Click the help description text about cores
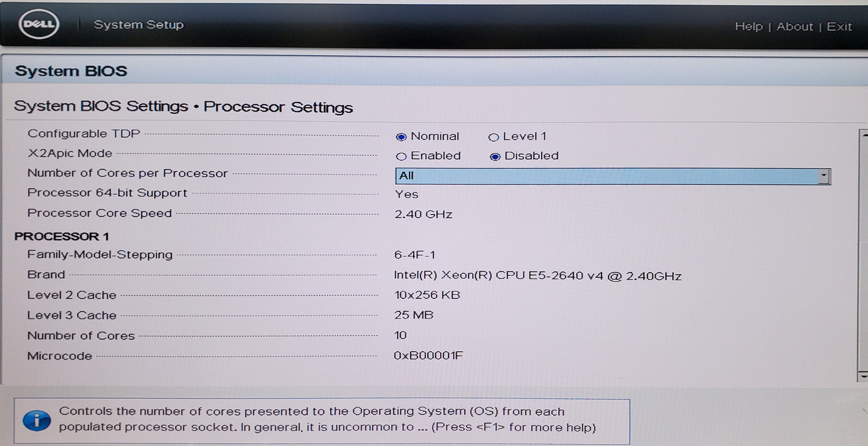Image resolution: width=868 pixels, height=446 pixels. pos(328,419)
